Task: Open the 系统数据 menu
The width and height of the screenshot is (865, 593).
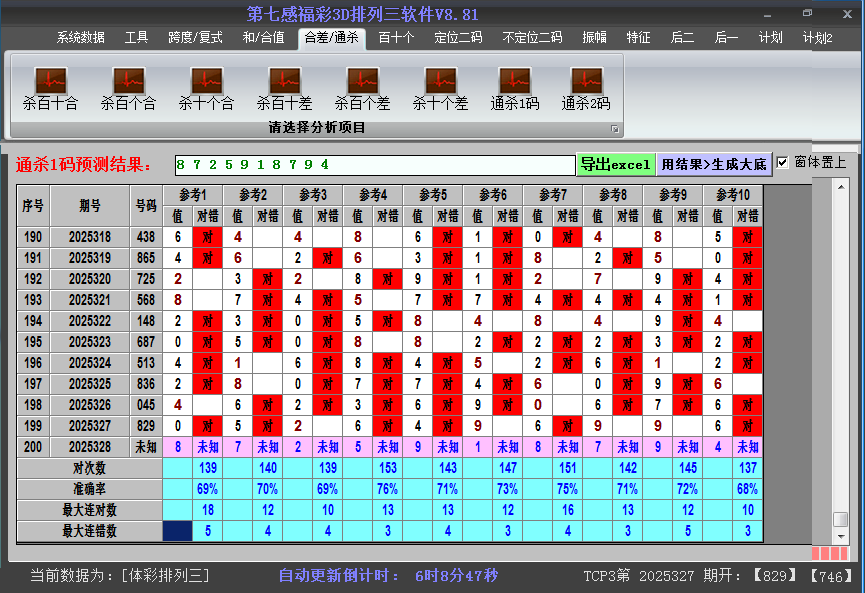Action: click(x=79, y=37)
